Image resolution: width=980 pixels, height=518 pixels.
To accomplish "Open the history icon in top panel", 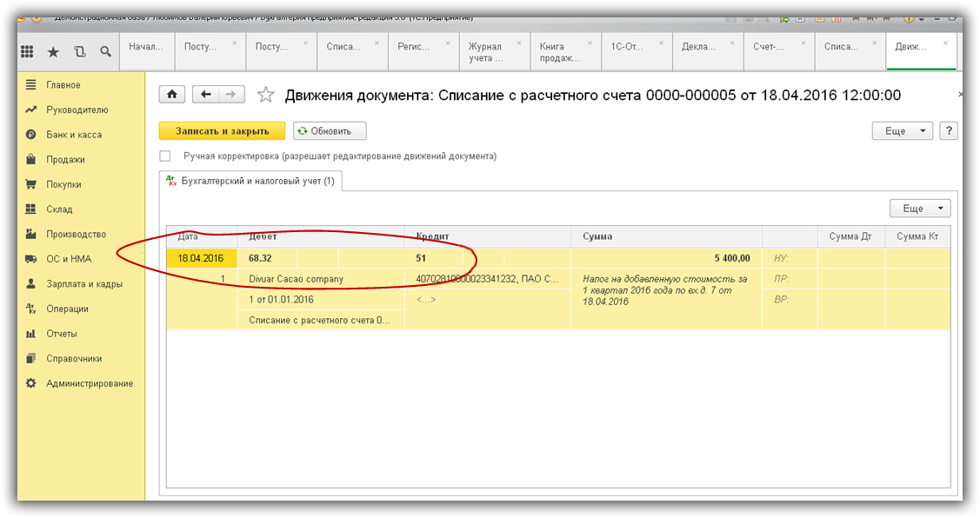I will tap(79, 52).
